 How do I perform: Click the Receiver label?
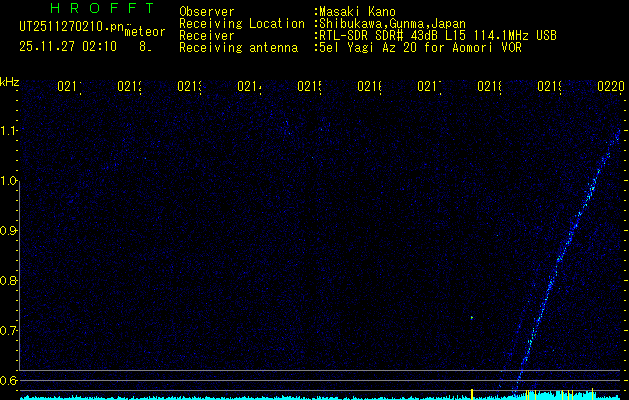tap(207, 36)
